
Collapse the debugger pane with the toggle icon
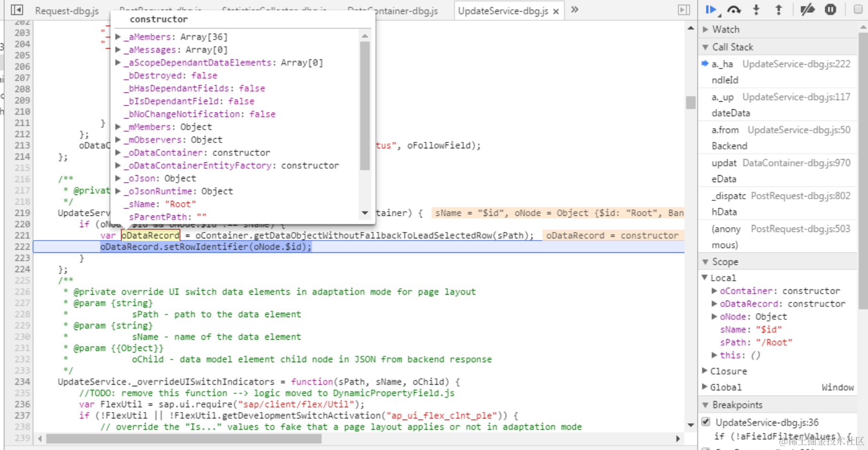coord(684,10)
